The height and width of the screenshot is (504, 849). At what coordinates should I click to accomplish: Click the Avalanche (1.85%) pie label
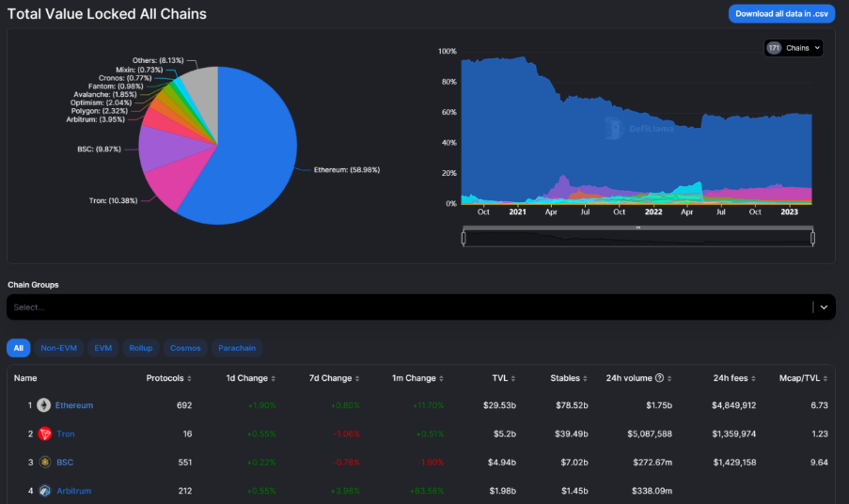pos(105,95)
